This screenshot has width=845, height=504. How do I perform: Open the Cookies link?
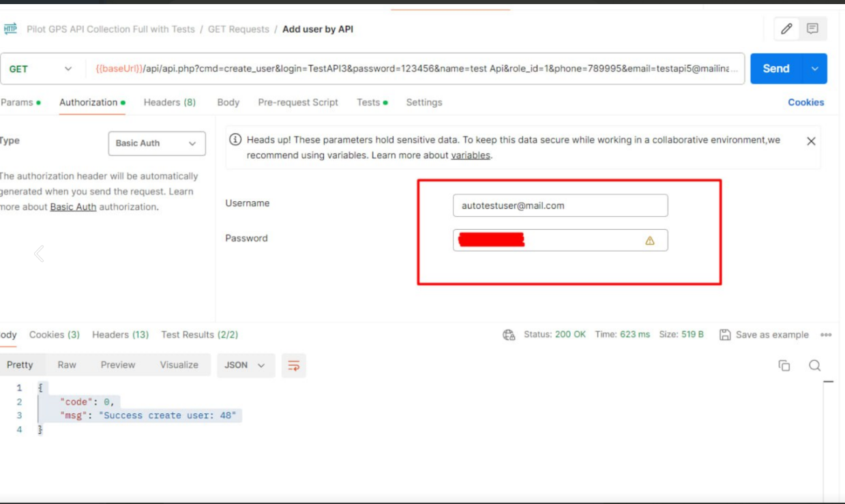point(805,102)
